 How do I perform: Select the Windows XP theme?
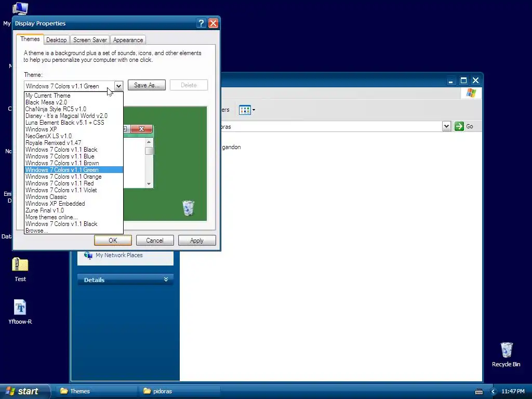click(x=74, y=129)
